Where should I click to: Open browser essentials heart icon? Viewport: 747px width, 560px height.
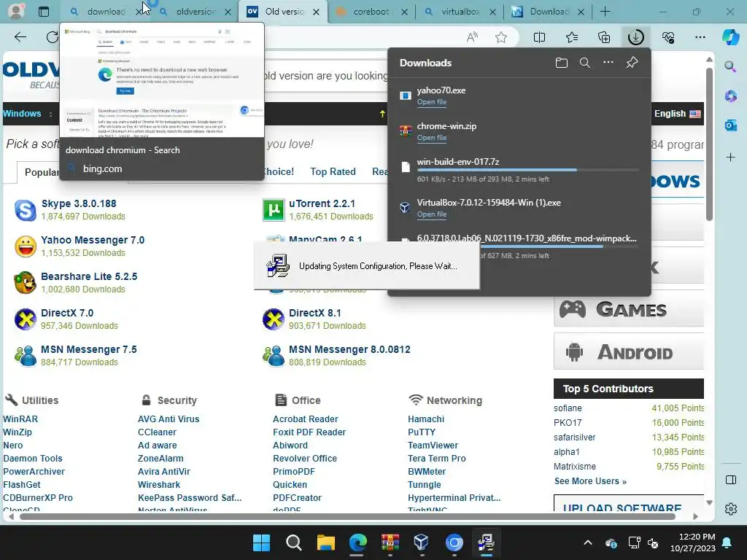[x=668, y=37]
